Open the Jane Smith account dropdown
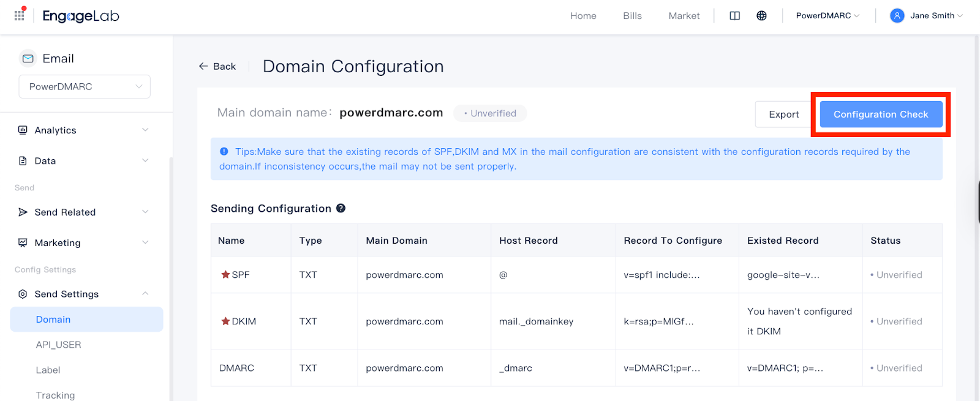 [937, 16]
